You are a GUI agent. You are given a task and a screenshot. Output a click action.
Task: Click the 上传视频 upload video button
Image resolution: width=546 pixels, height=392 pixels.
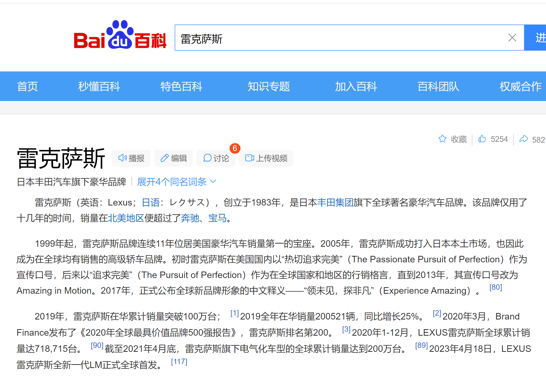point(266,158)
